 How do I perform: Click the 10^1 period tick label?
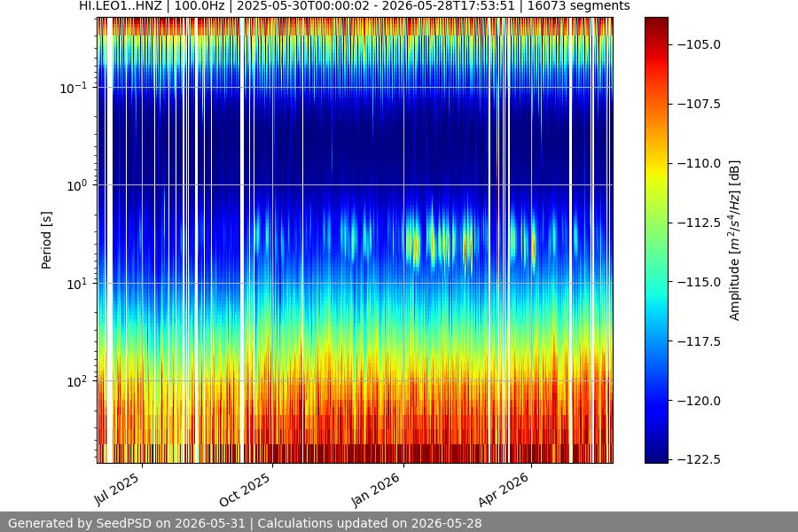coord(76,284)
